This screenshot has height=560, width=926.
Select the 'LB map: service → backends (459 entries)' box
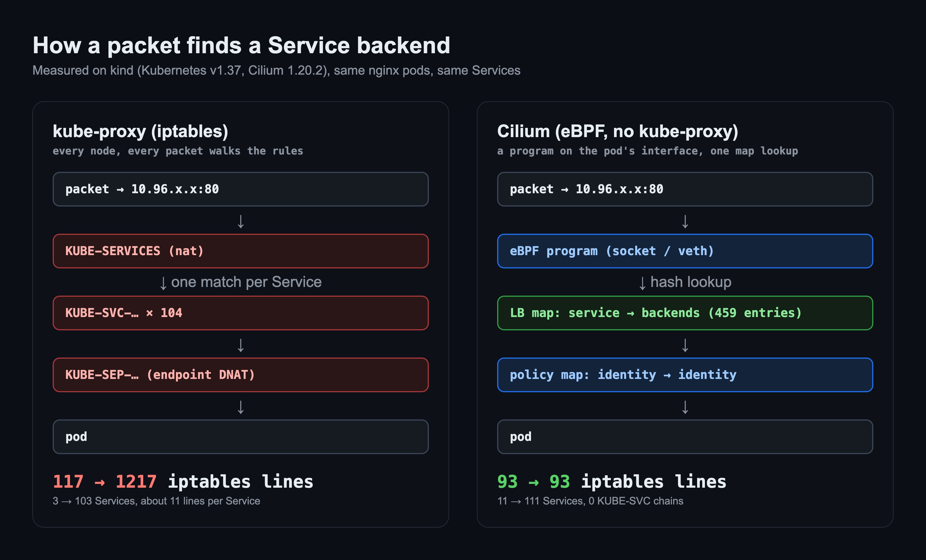[685, 313]
